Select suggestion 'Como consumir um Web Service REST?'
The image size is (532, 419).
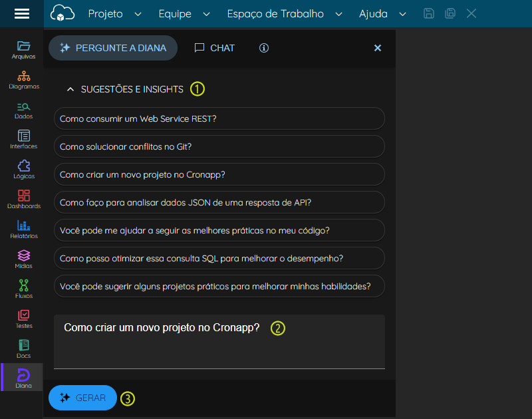(x=219, y=118)
